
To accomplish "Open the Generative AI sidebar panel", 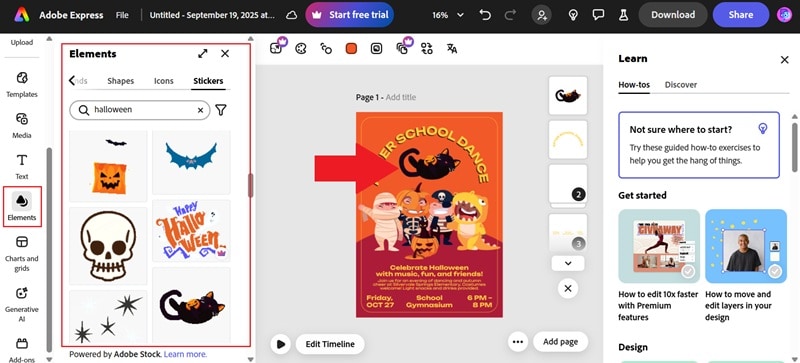I will [22, 304].
